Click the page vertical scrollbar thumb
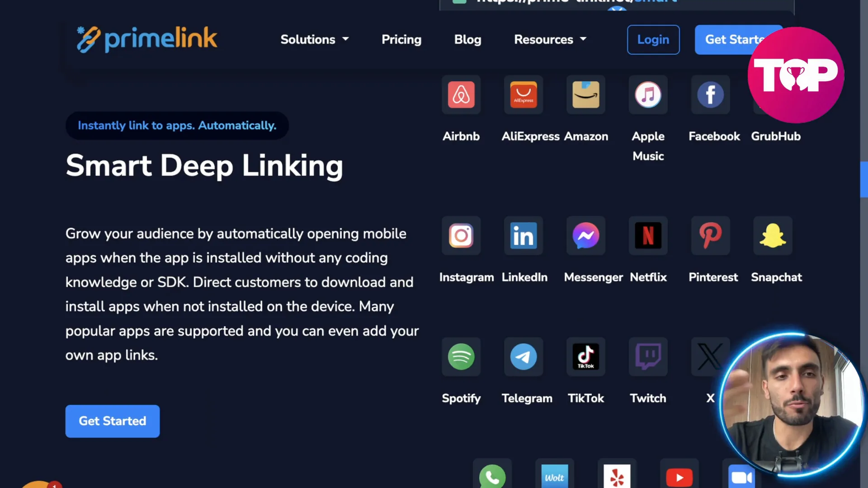 point(864,179)
